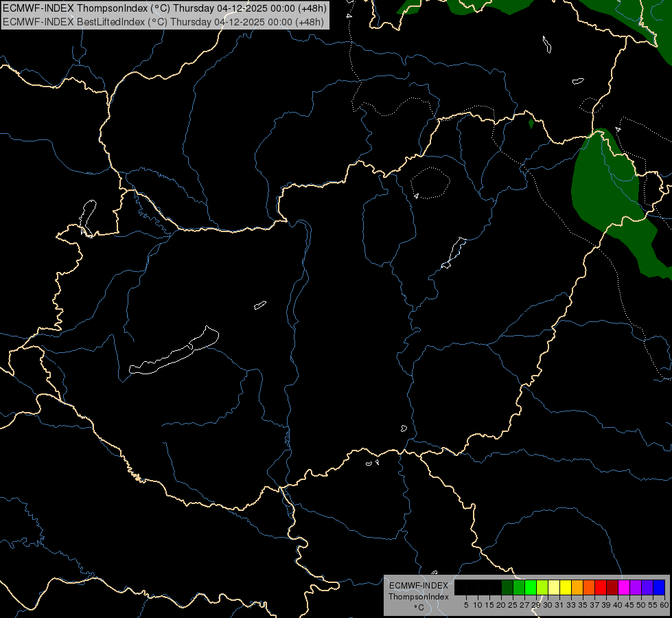672x618 pixels.
Task: Click the legend label ECMWF-INDEX
Action: (419, 586)
